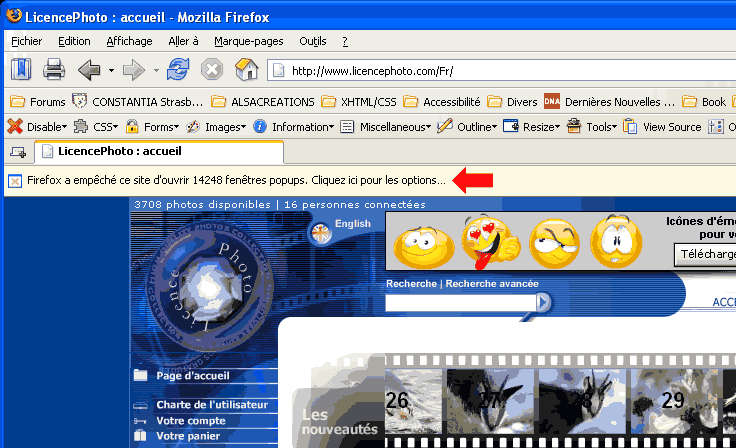Switch site language to English
Screen dimensions: 736x448
point(353,224)
